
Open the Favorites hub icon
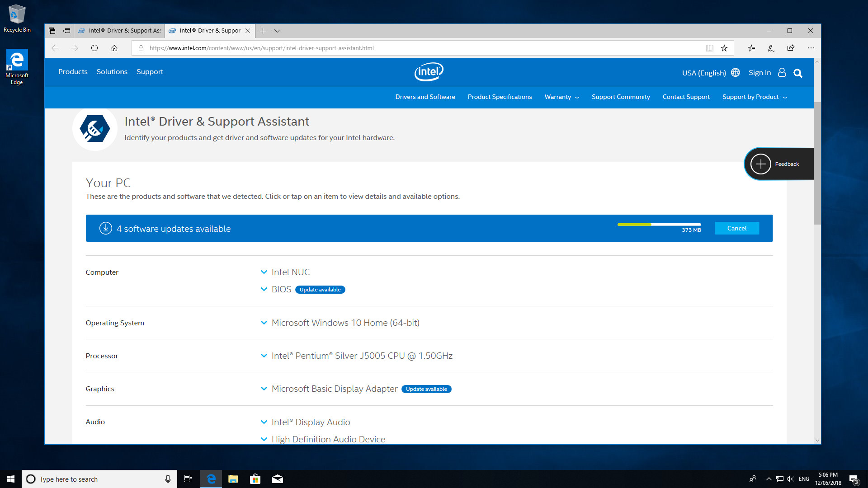(751, 48)
